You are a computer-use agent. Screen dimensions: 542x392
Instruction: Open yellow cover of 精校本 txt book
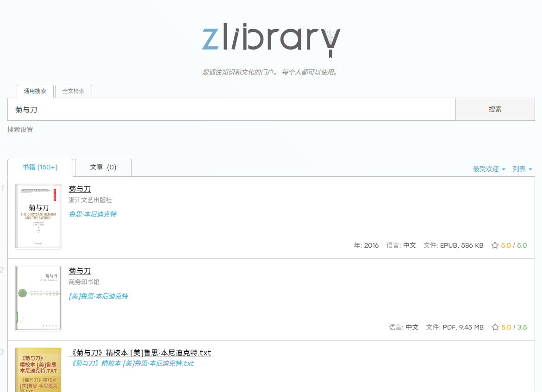[38, 370]
